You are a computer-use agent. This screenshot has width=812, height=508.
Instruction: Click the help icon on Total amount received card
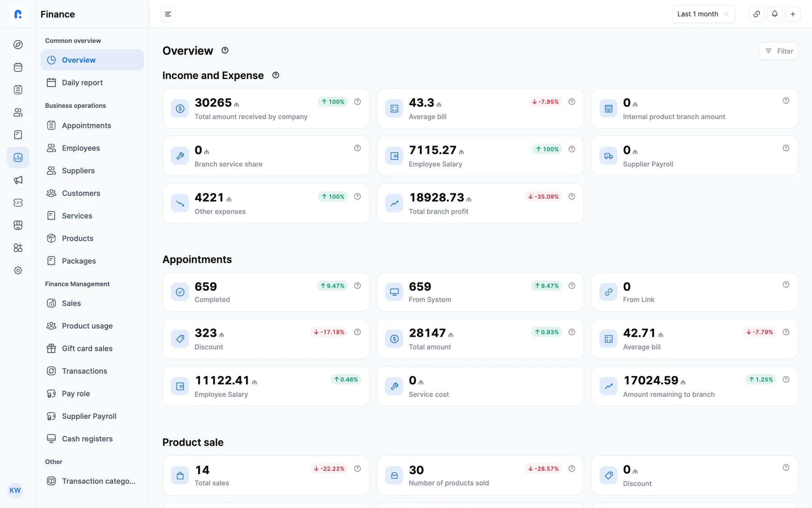[357, 102]
